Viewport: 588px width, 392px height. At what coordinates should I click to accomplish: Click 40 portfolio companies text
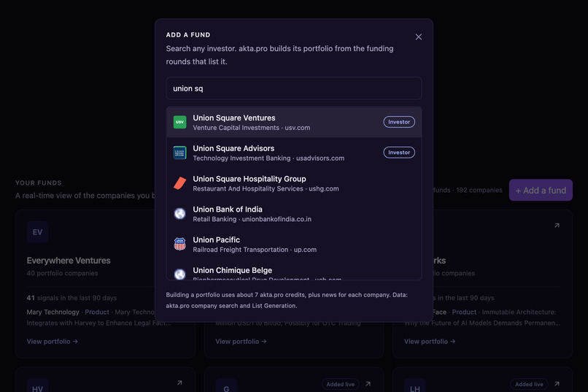click(62, 273)
